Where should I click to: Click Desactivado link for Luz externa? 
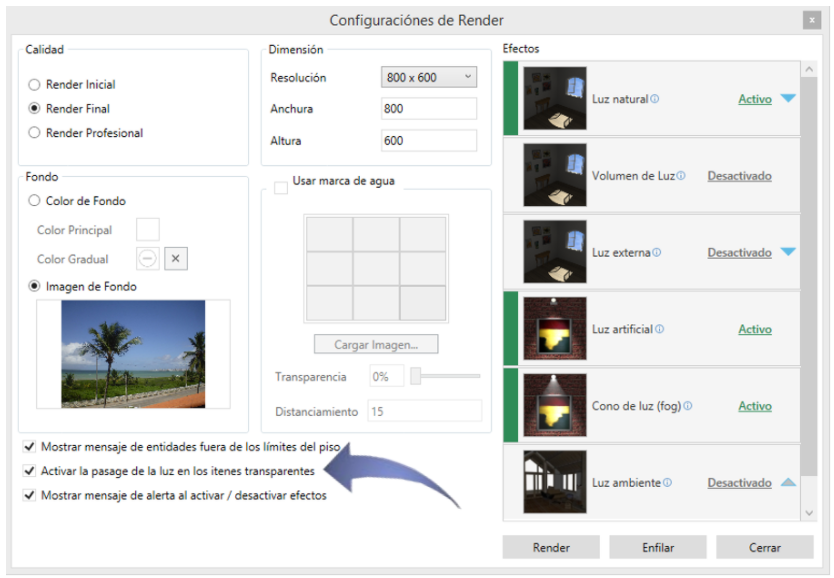[x=739, y=252]
